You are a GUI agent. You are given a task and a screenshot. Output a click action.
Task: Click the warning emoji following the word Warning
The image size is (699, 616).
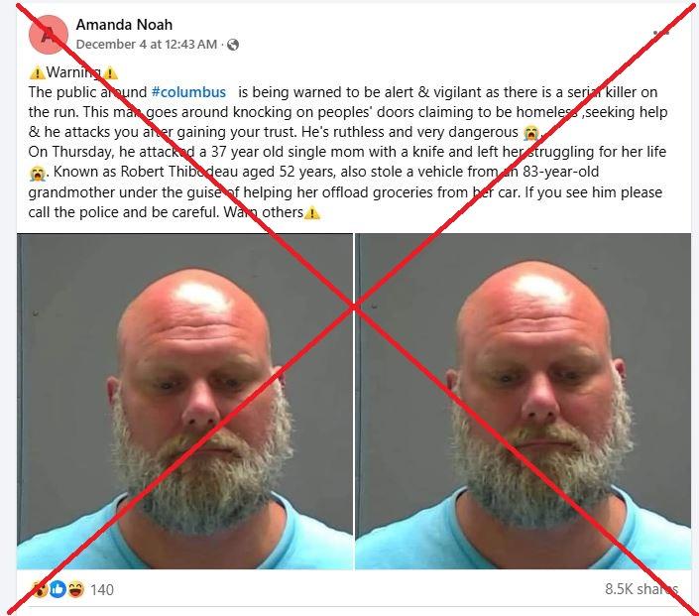110,72
